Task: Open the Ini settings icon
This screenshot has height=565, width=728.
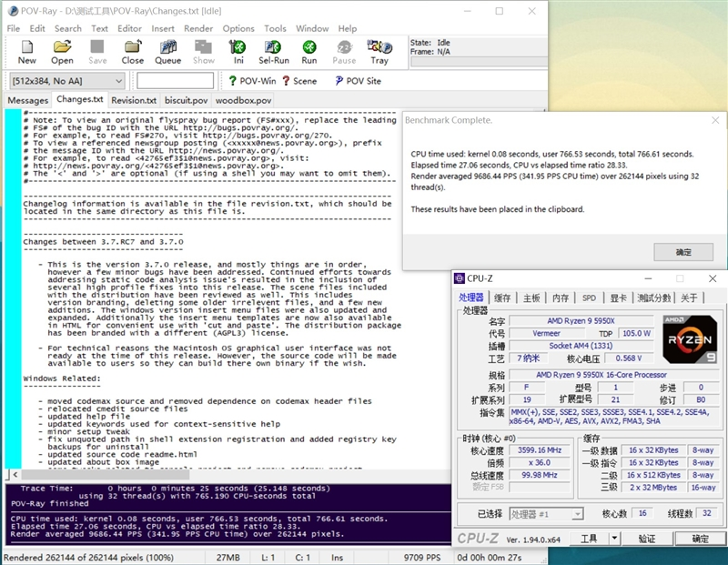Action: pyautogui.click(x=238, y=47)
